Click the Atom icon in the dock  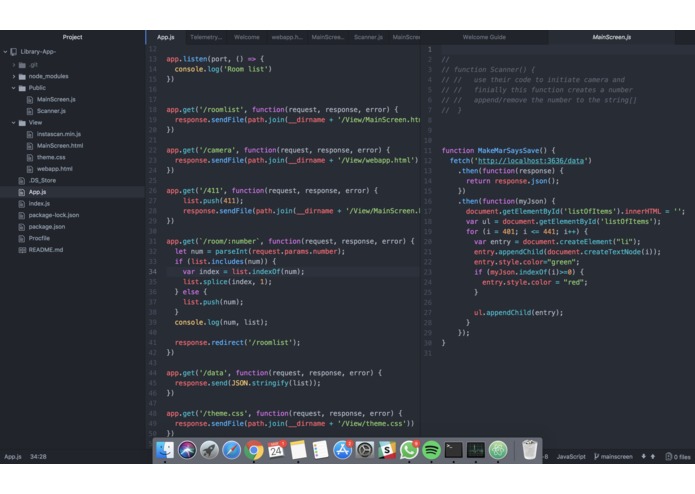click(x=498, y=451)
